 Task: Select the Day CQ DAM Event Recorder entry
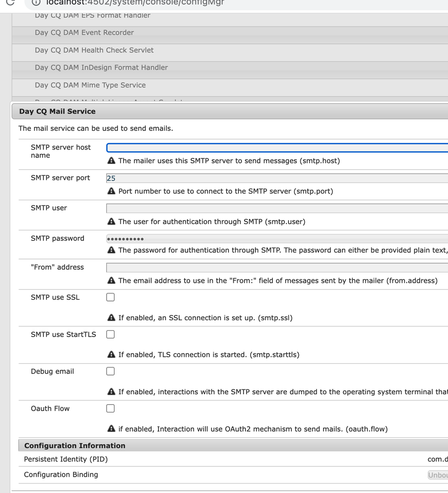(84, 33)
